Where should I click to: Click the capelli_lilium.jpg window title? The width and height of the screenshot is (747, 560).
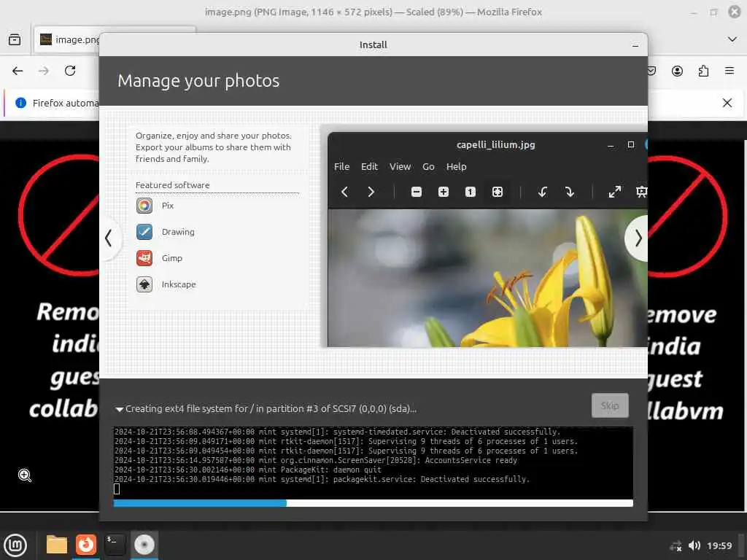tap(496, 145)
